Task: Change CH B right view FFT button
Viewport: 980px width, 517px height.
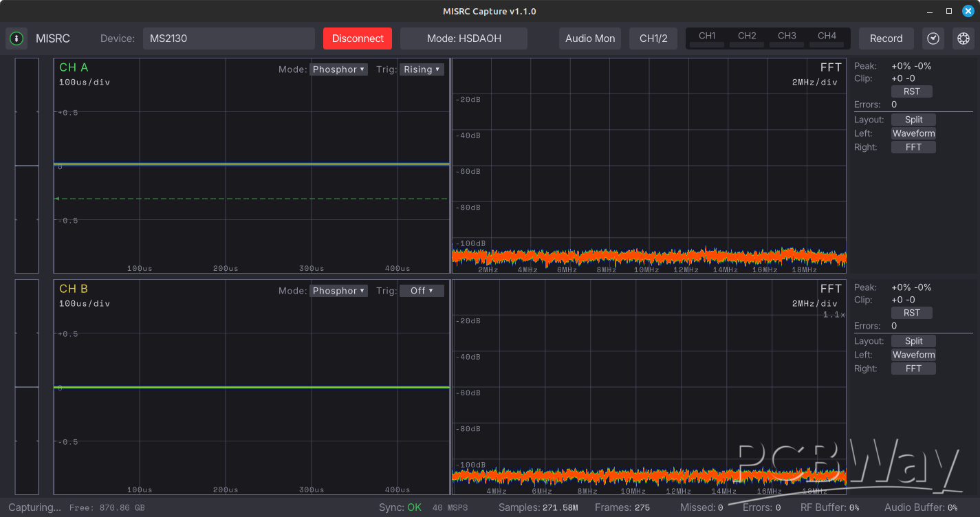Action: click(x=913, y=368)
